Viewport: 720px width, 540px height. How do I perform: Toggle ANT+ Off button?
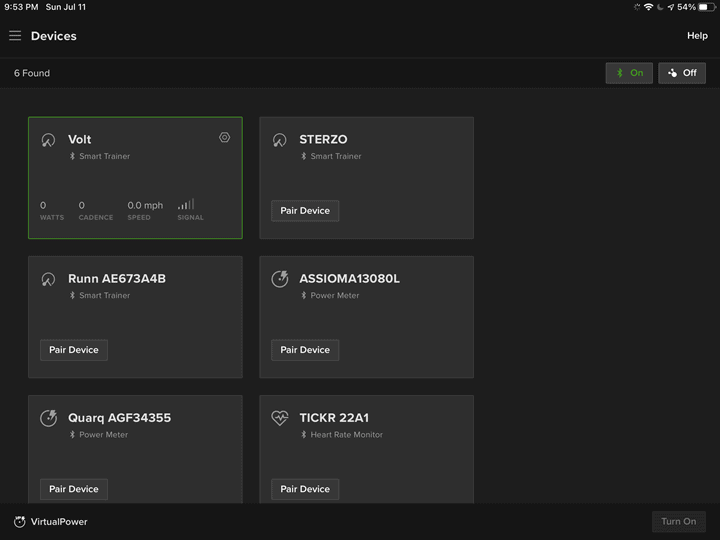pyautogui.click(x=682, y=73)
